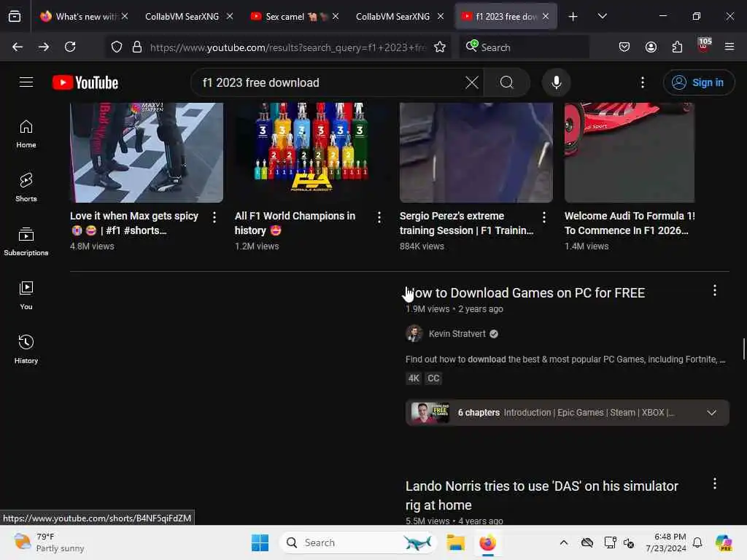Click the page vertical scrollbar thumb

pyautogui.click(x=743, y=349)
